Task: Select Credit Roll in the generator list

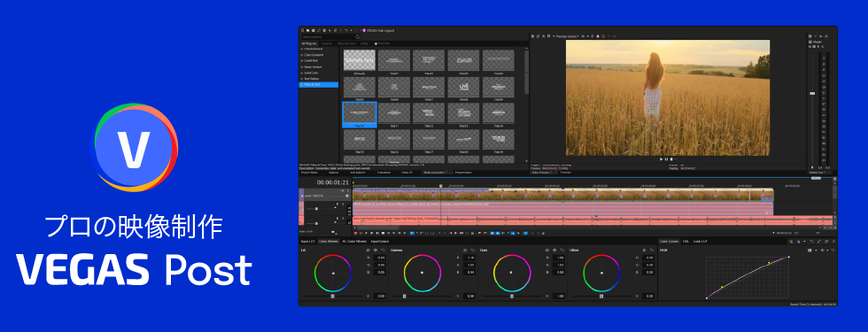Action: 310,61
